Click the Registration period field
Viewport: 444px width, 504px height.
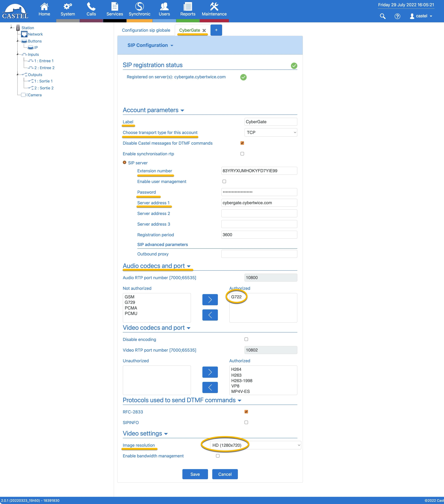tap(259, 235)
